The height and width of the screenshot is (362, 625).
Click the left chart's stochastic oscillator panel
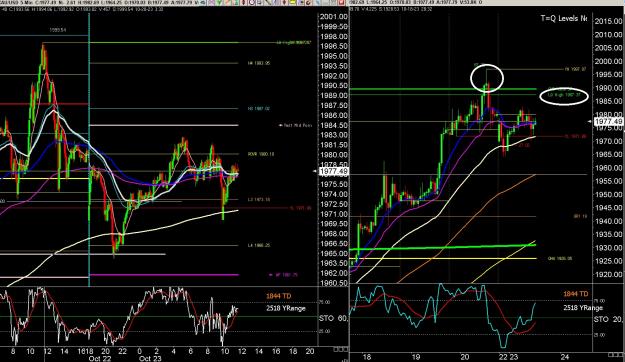point(159,317)
